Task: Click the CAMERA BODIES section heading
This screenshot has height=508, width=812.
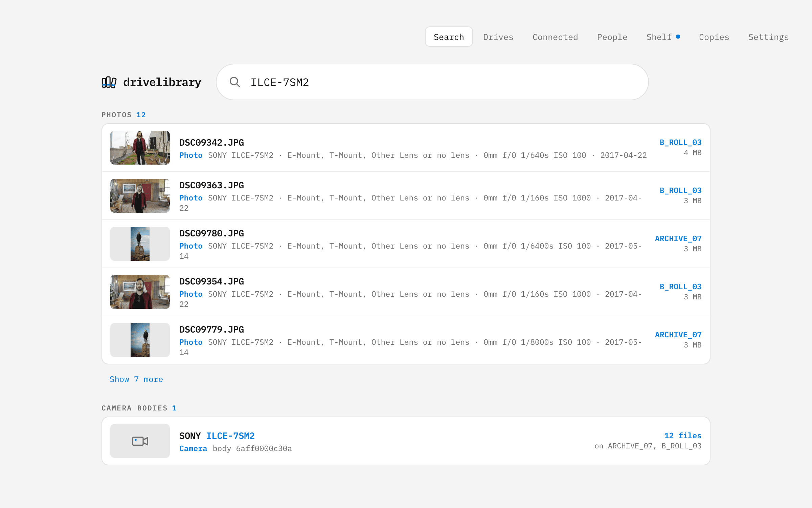Action: [134, 408]
